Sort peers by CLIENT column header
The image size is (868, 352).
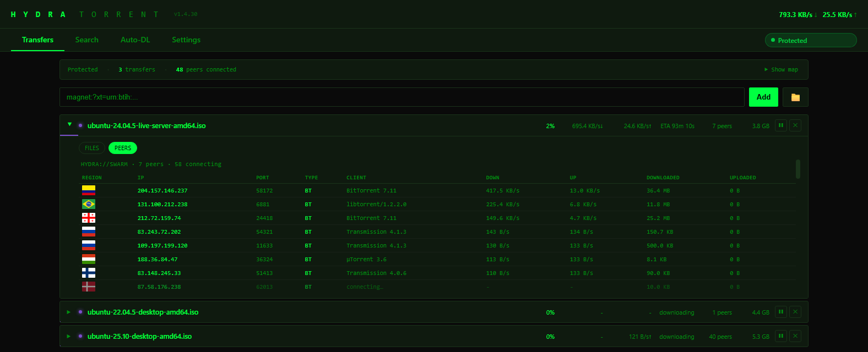356,178
